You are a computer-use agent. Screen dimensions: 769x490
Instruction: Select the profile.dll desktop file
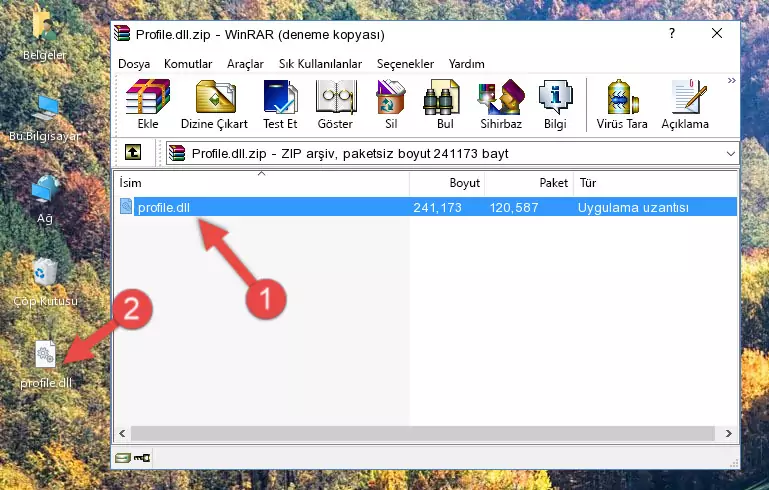click(x=46, y=364)
